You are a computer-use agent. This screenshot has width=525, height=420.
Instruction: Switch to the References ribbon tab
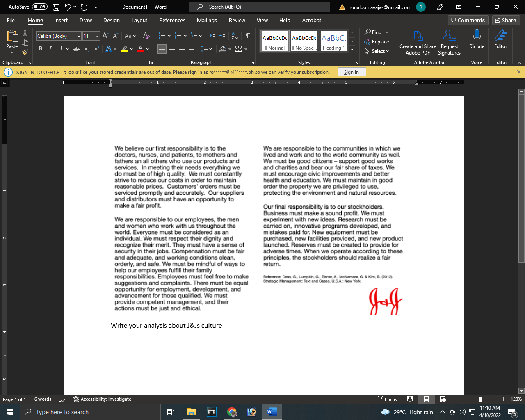(172, 20)
